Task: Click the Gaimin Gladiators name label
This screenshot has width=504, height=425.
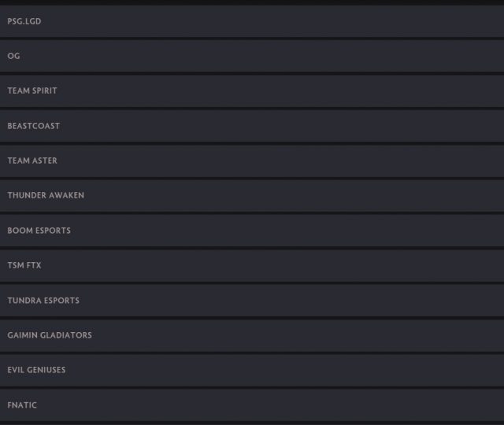Action: 50,335
